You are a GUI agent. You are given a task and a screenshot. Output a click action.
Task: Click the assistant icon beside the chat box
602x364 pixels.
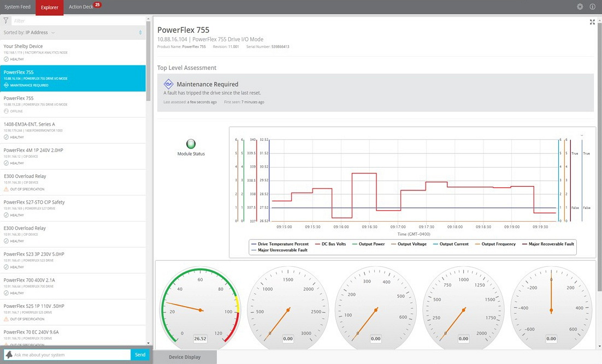(9, 355)
